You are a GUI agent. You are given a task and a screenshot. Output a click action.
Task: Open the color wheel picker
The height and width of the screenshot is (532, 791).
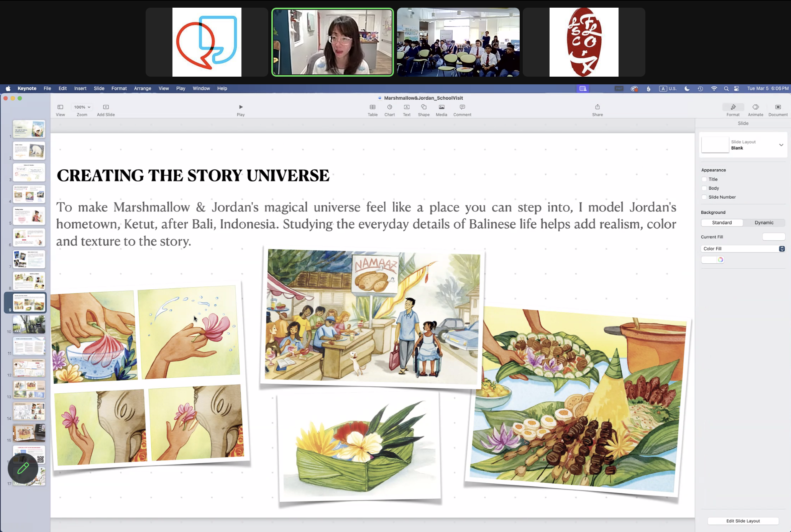pos(720,260)
